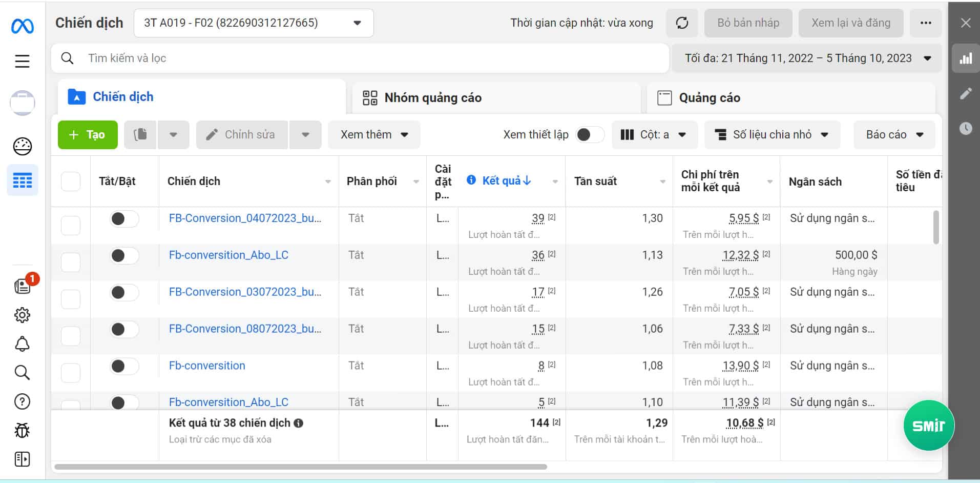This screenshot has height=483, width=980.
Task: Toggle the sidebar panel layout icon
Action: pos(22,459)
